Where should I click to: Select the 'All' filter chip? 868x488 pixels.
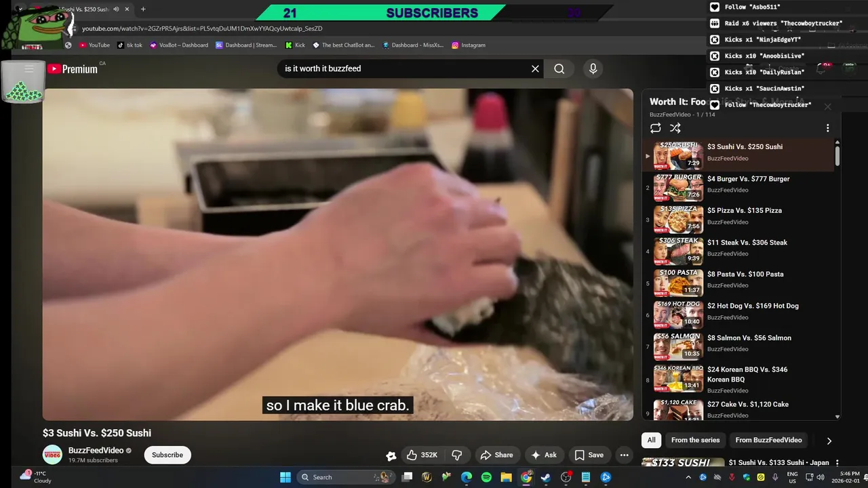(x=651, y=440)
